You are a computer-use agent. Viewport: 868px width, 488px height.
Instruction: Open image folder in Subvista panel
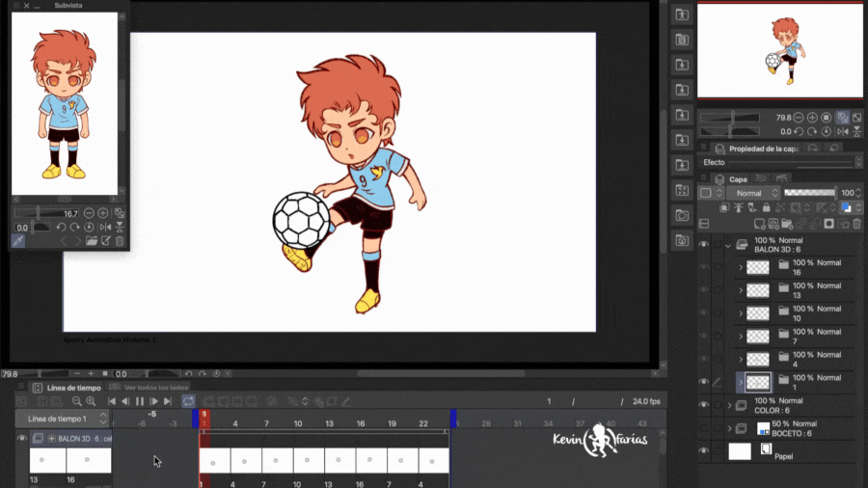(x=92, y=241)
